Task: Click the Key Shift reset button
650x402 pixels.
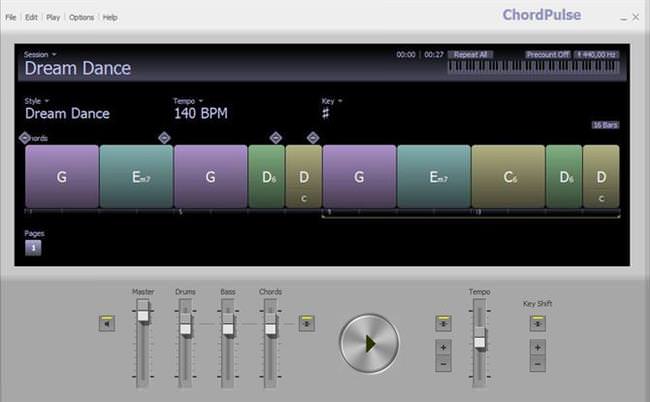Action: (x=538, y=323)
